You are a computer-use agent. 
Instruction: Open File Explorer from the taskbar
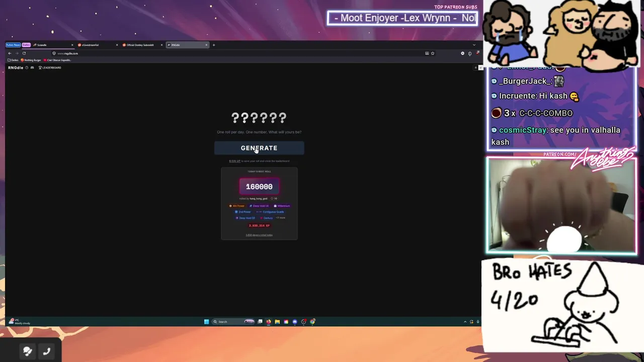click(277, 322)
